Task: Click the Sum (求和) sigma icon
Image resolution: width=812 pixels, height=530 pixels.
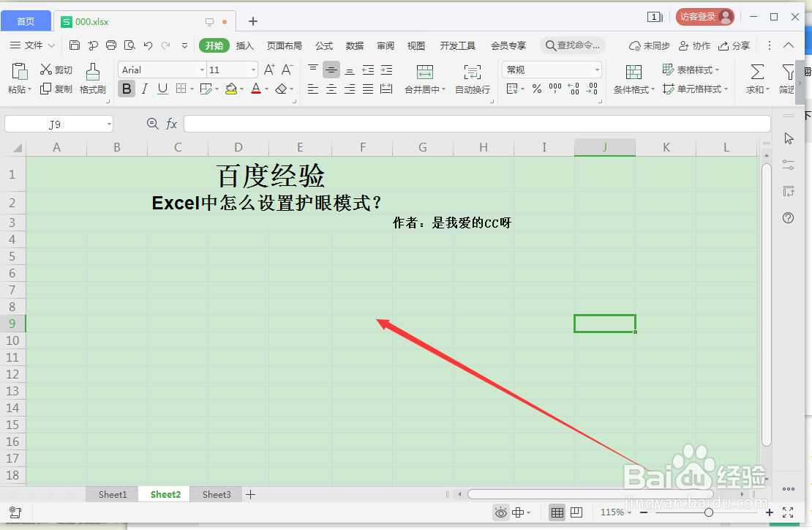Action: point(757,72)
